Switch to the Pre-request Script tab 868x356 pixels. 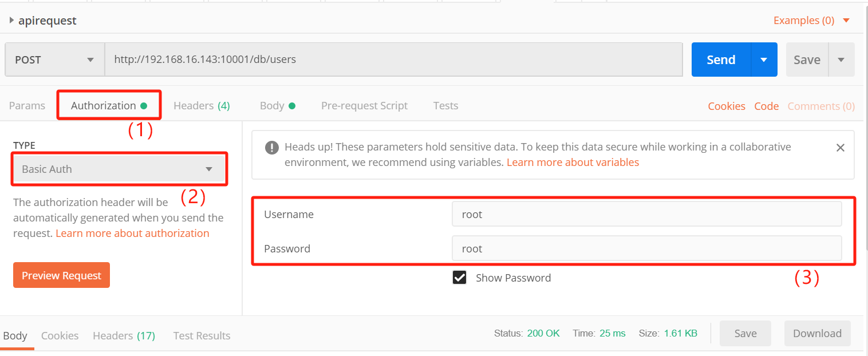pyautogui.click(x=364, y=106)
